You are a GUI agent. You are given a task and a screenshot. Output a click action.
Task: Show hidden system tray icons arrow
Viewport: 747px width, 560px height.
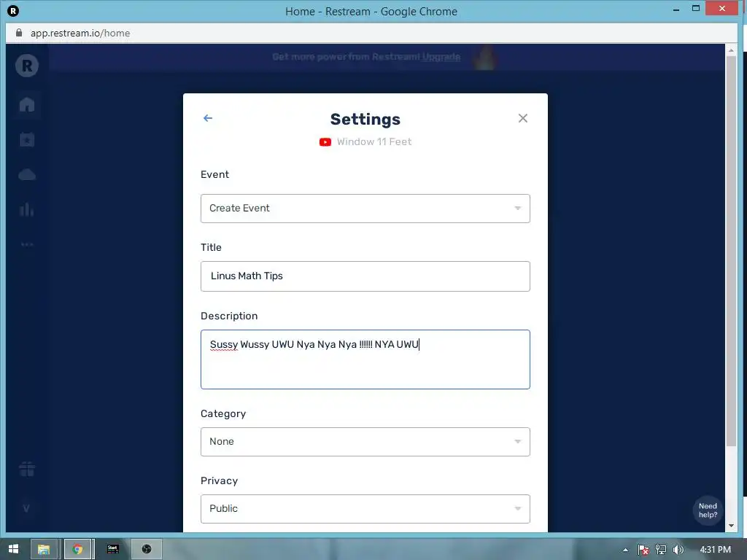click(x=625, y=550)
